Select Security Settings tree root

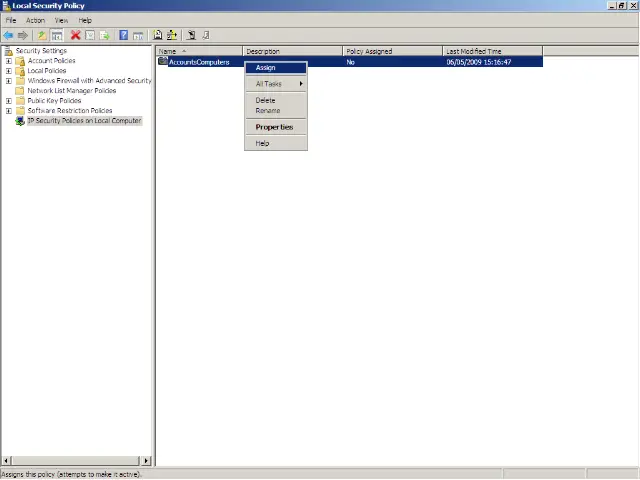click(x=41, y=51)
